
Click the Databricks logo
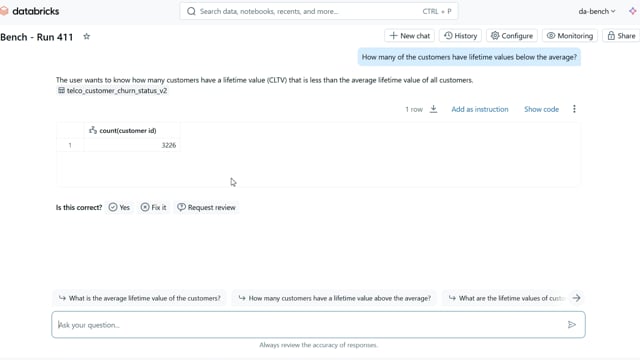(30, 11)
